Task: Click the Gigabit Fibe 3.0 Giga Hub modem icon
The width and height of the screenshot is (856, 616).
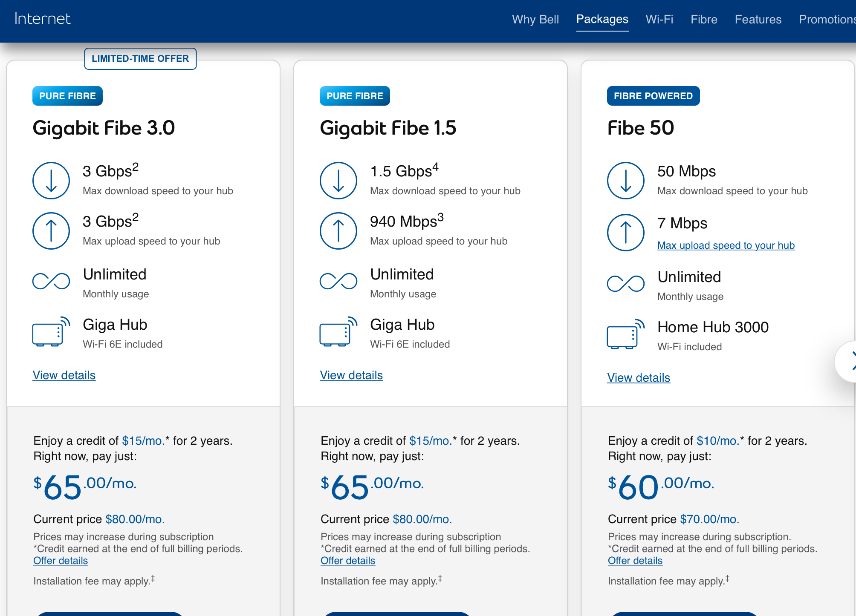Action: point(51,331)
